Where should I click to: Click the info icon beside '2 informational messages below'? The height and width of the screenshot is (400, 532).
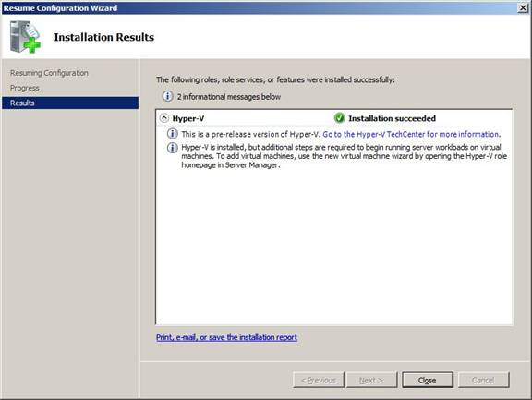(x=167, y=96)
